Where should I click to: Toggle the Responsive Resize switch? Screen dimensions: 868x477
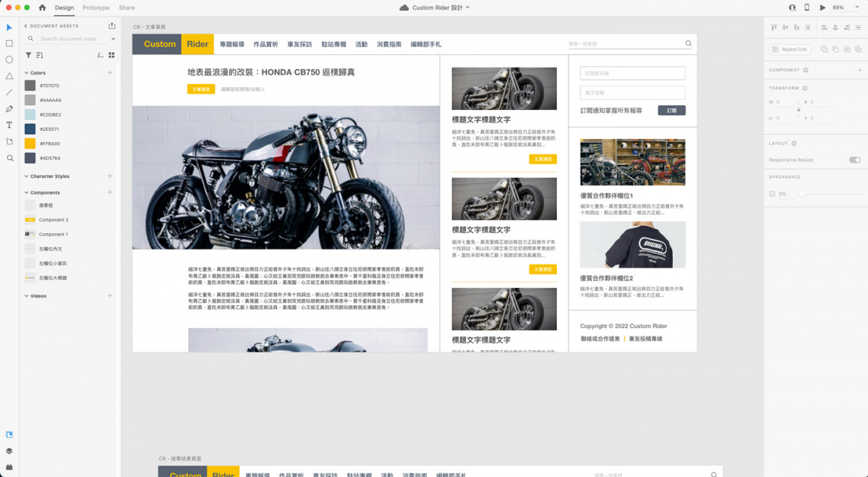[855, 160]
